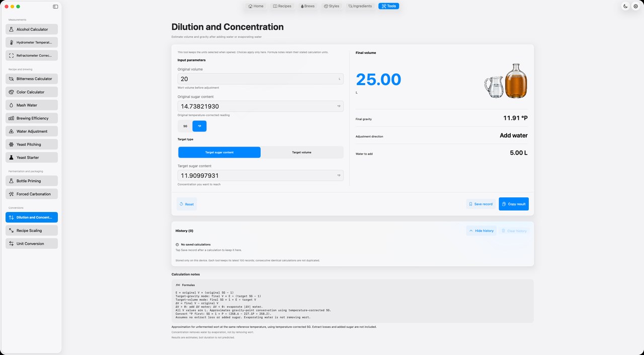Open the Unit Conversion tool

click(x=32, y=244)
